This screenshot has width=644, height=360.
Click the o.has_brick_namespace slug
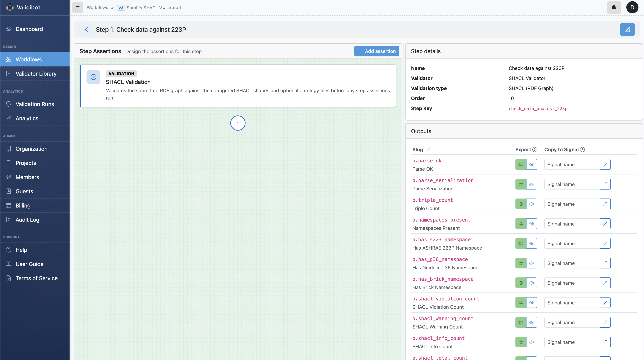pos(443,279)
